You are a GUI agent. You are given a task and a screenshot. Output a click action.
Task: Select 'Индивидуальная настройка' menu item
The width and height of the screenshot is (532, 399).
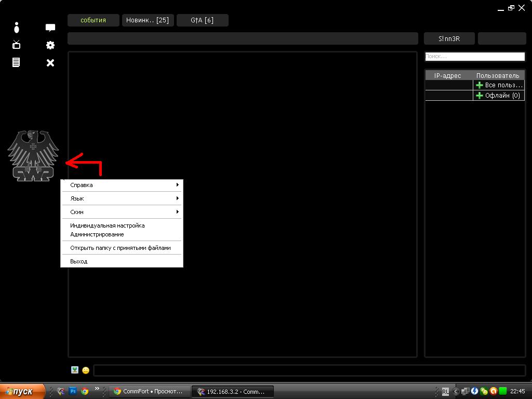click(108, 225)
